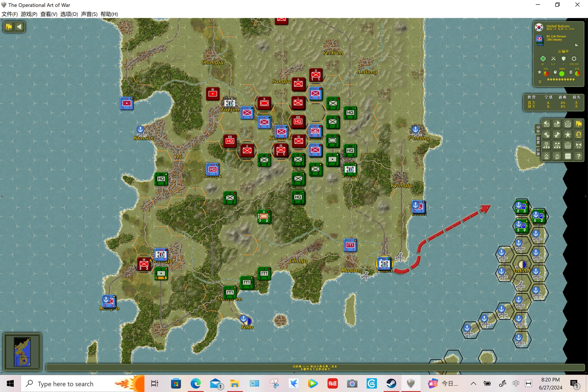The width and height of the screenshot is (588, 392).
Task: Select next unit arrow icon in control grid
Action: [x=557, y=124]
